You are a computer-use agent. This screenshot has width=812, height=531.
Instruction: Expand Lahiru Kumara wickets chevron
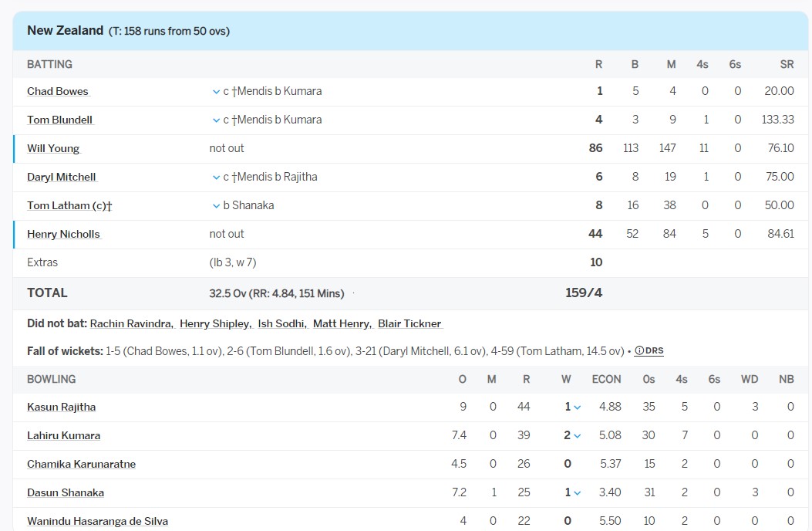coord(578,436)
